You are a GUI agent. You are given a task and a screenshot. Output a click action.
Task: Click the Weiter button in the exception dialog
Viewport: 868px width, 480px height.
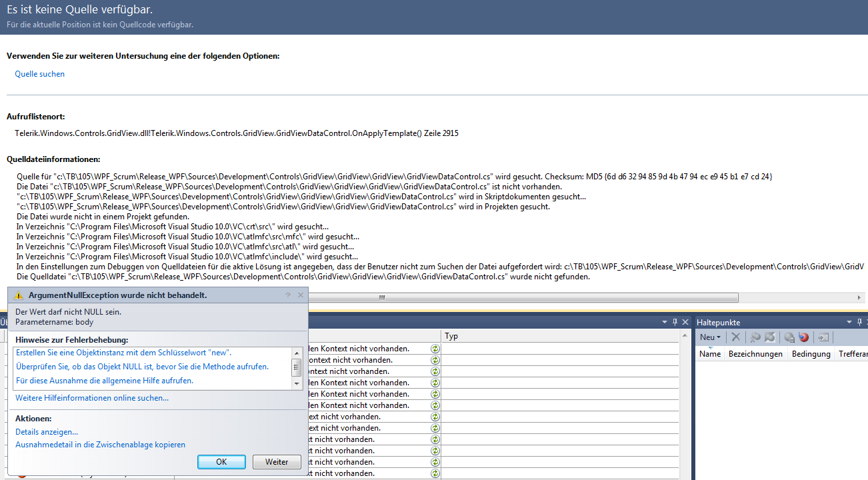[x=277, y=461]
